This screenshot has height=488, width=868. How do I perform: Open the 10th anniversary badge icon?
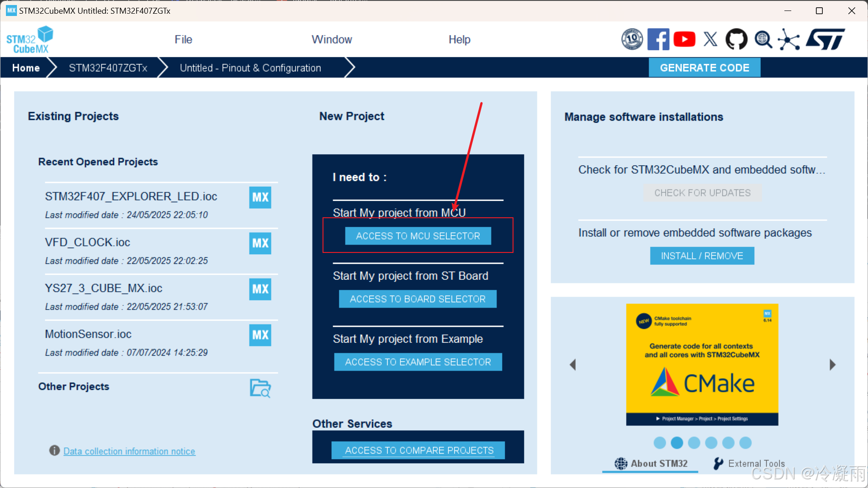pos(632,39)
